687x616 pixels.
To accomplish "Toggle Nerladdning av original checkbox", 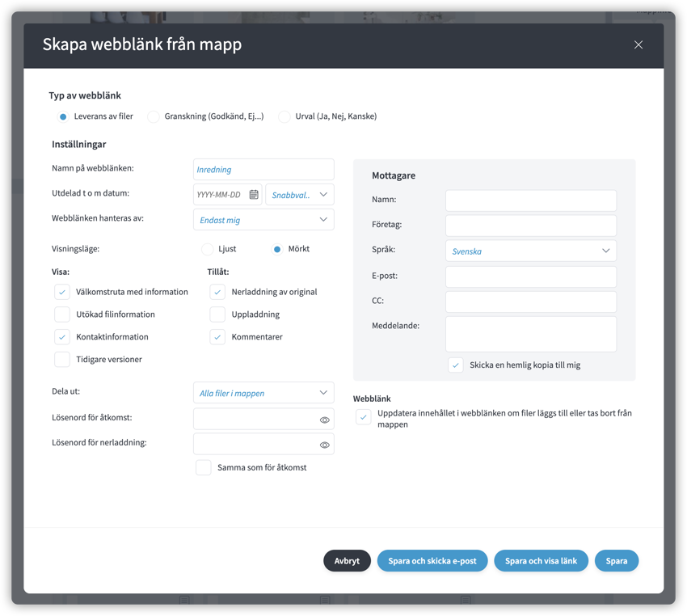I will pyautogui.click(x=217, y=292).
